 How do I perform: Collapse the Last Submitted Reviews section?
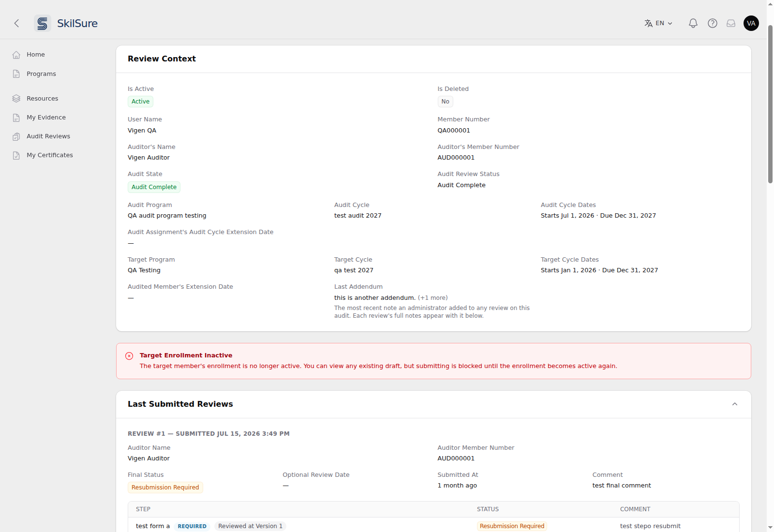(735, 404)
